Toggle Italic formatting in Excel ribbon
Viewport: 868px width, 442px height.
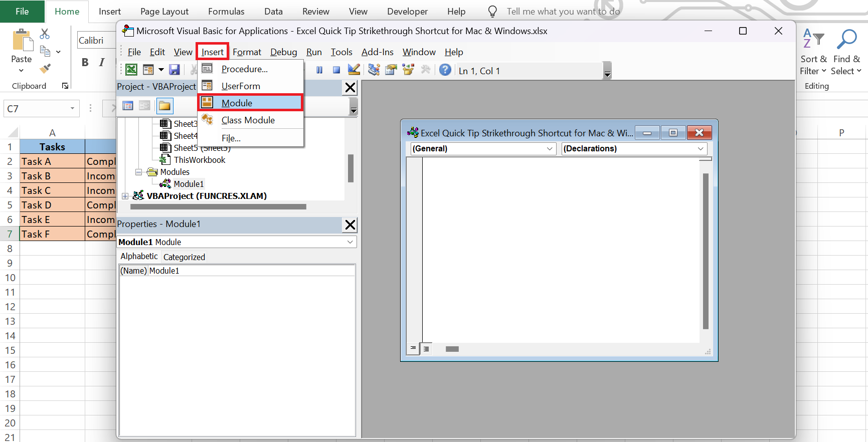point(102,62)
